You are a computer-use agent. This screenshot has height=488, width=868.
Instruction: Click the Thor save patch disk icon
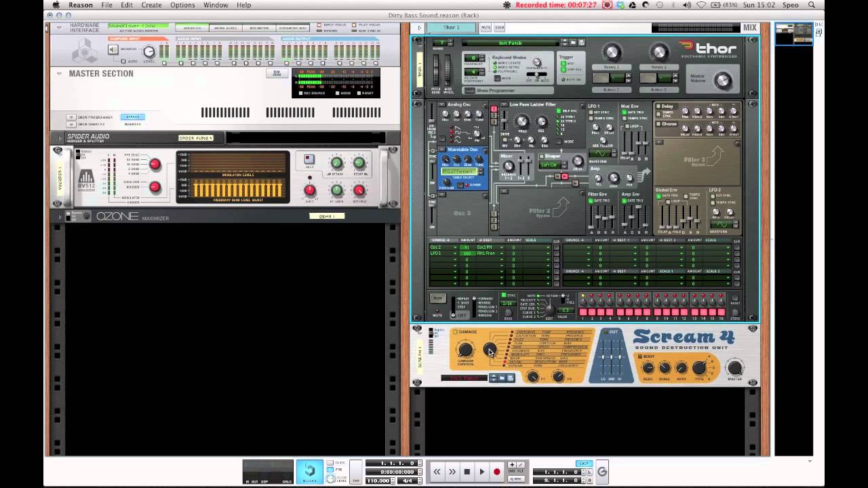[582, 43]
